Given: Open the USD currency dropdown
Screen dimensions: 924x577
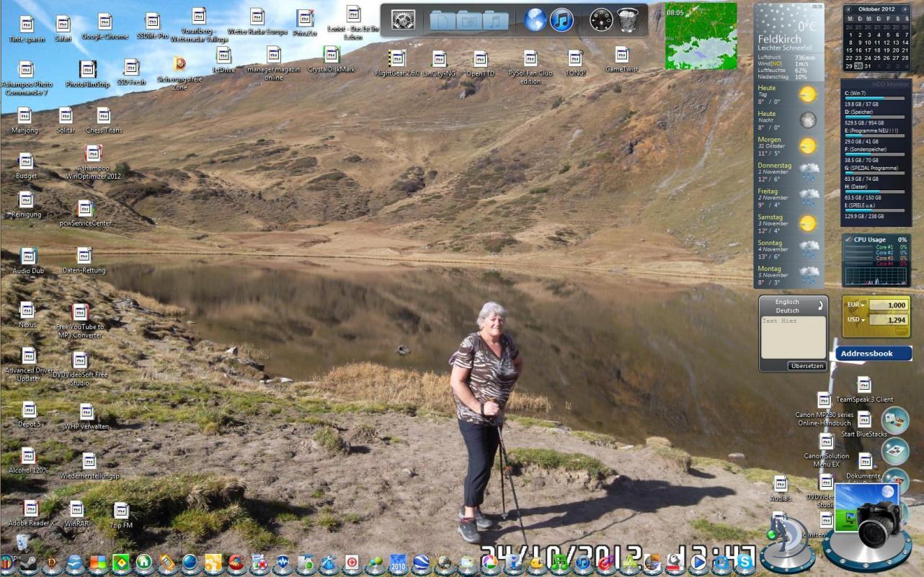Looking at the screenshot, I should click(857, 320).
